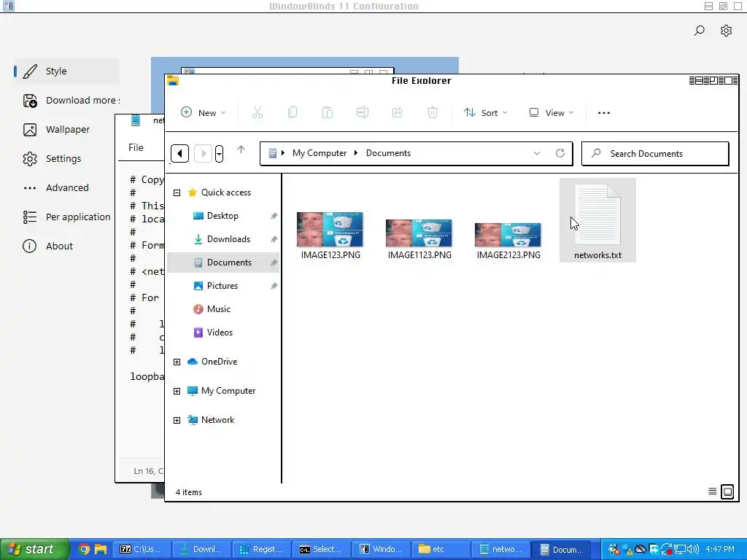Open Settings section in WindowBlinds sidebar
The width and height of the screenshot is (747, 560).
(x=66, y=158)
